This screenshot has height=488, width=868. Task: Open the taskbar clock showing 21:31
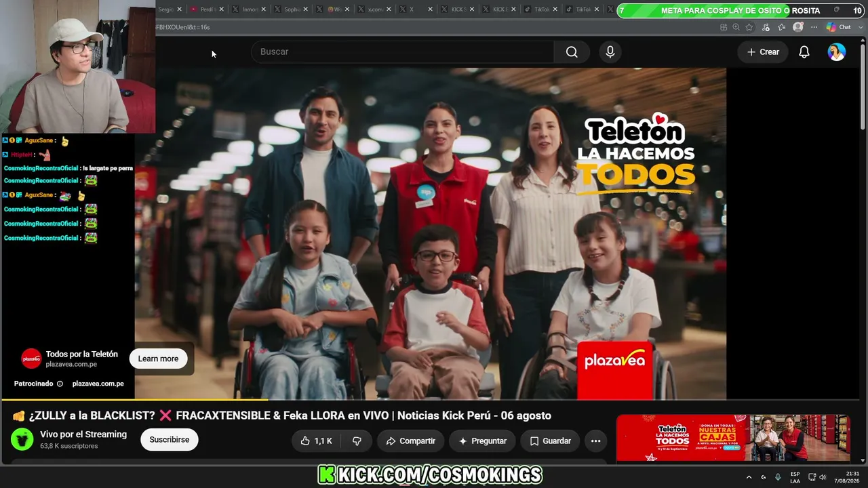point(847,477)
